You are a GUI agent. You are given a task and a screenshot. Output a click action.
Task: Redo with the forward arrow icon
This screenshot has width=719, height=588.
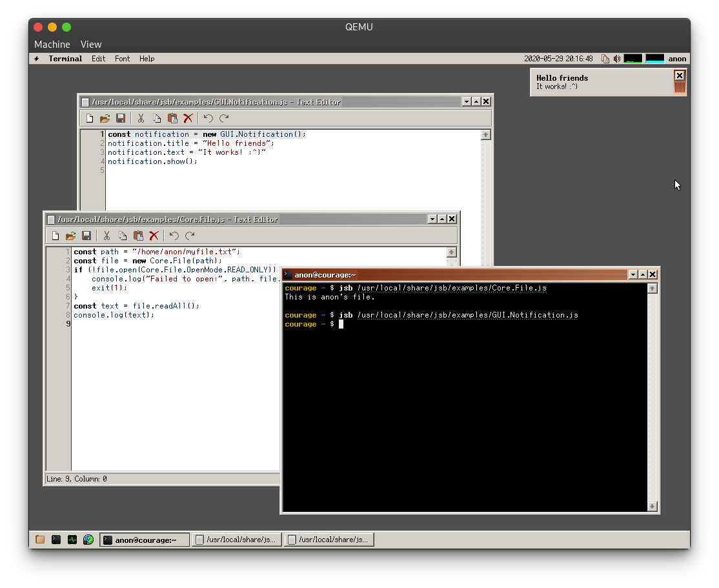189,236
